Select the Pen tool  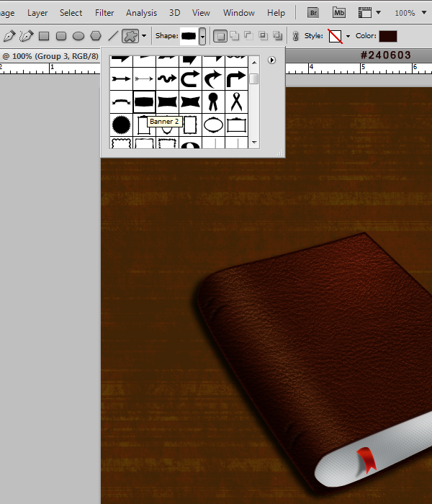tap(9, 36)
